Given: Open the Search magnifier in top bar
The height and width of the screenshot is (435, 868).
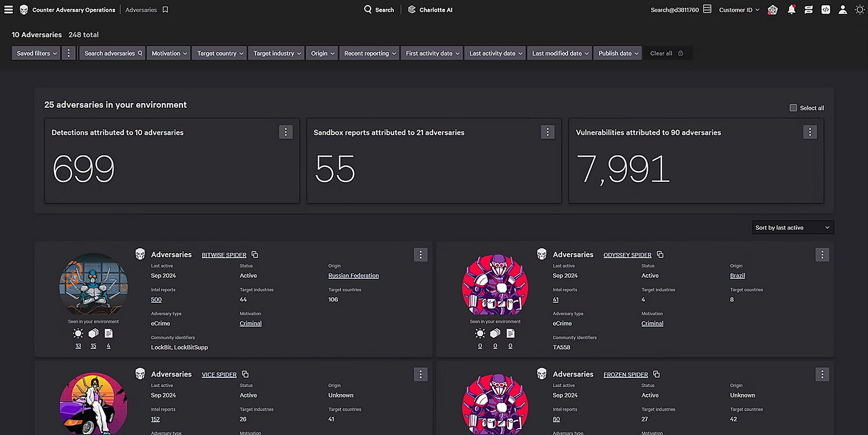Looking at the screenshot, I should [379, 9].
